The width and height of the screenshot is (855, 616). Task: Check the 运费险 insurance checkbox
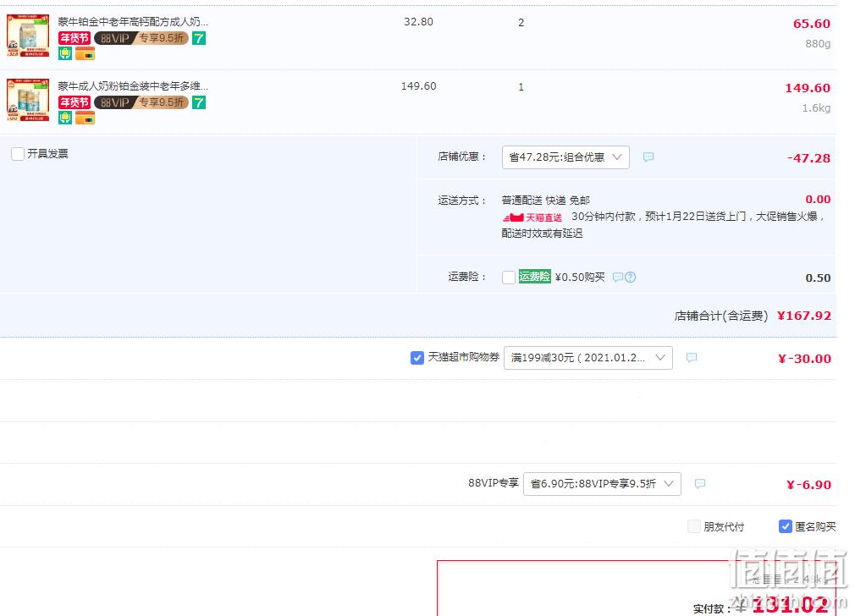(509, 277)
